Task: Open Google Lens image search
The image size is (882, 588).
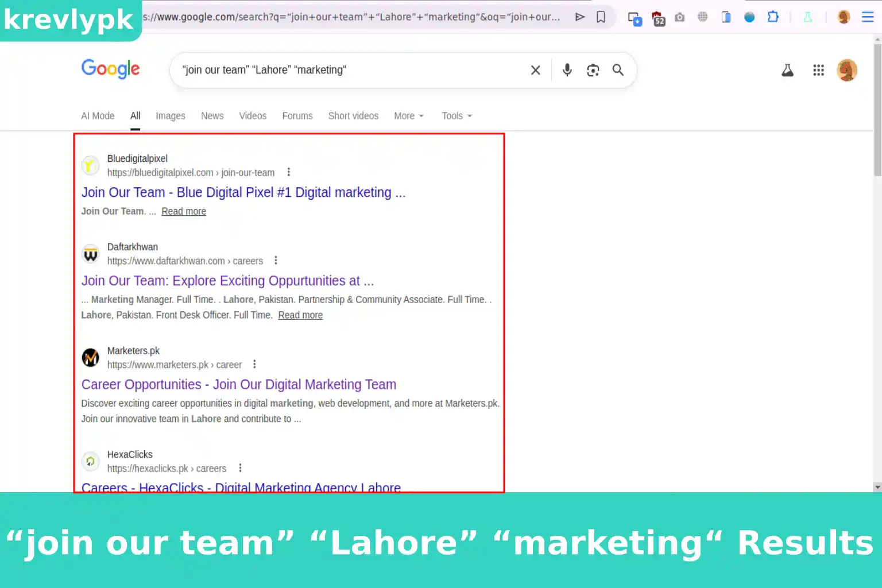Action: click(593, 70)
